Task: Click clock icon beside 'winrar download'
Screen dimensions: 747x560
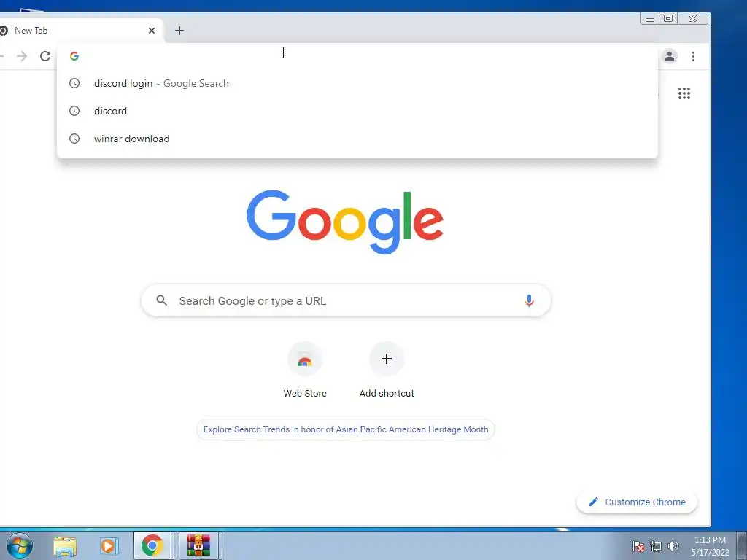Action: tap(74, 139)
